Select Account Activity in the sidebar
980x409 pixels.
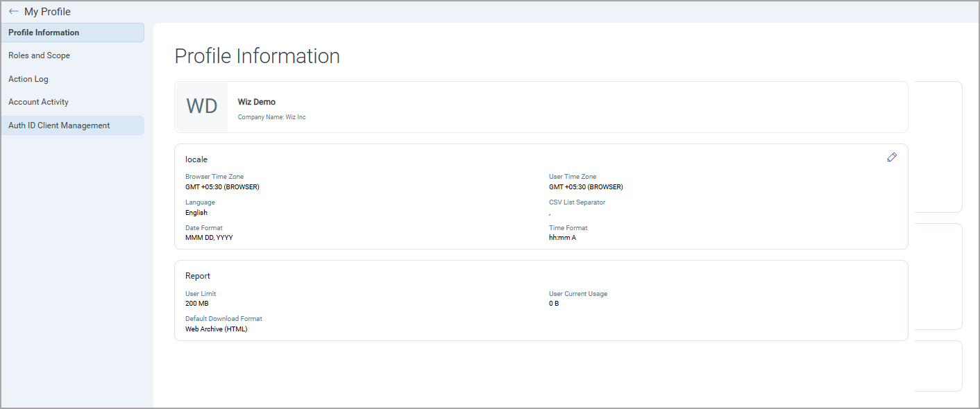pos(38,102)
